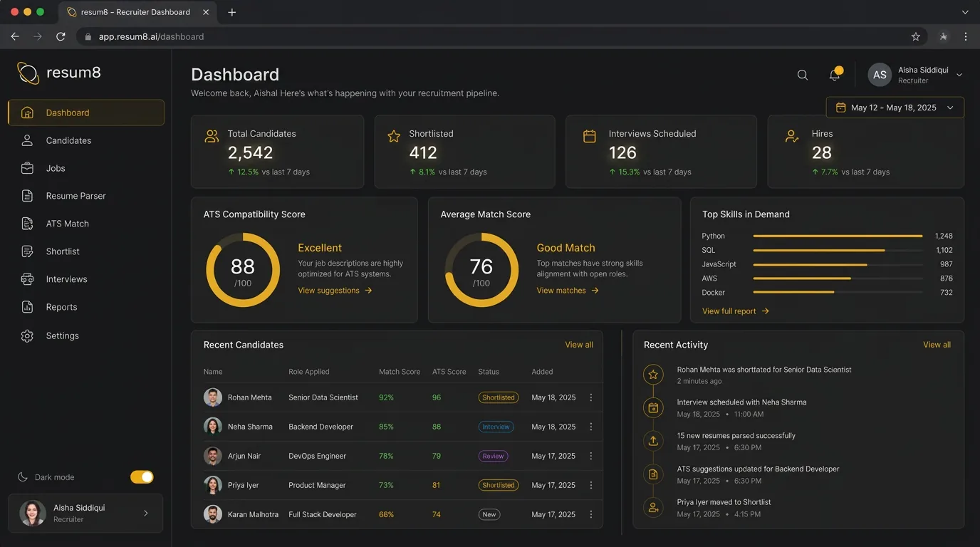
Task: Click Priya Iyer's avatar photo
Action: click(x=213, y=485)
